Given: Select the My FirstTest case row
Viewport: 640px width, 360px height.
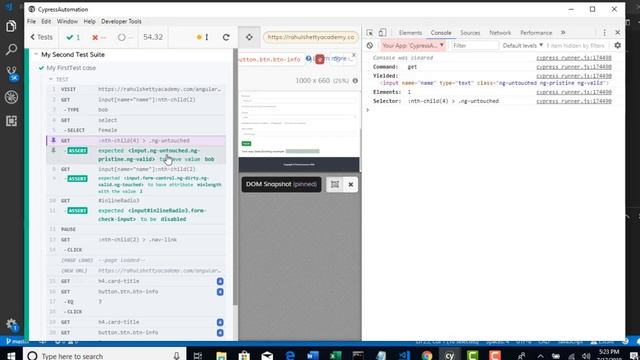Looking at the screenshot, I should click(x=71, y=68).
